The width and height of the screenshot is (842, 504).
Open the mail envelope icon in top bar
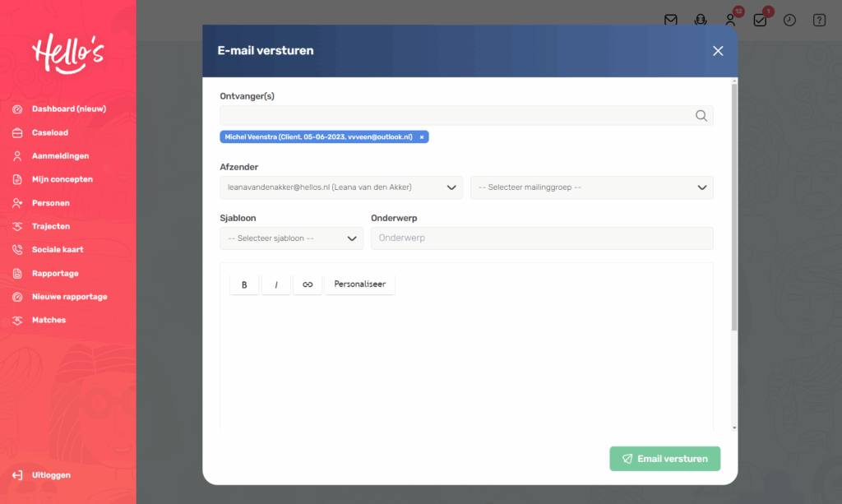point(670,21)
